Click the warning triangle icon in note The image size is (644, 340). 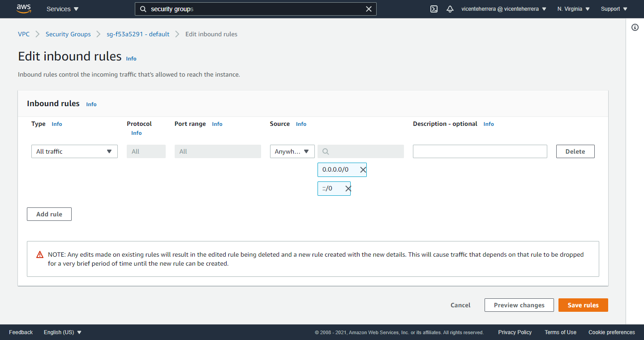40,254
